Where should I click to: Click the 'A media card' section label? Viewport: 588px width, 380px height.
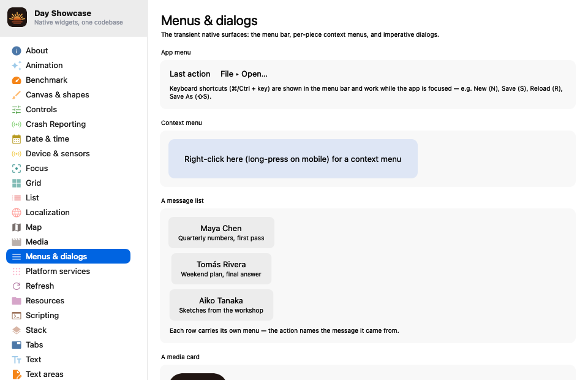[180, 357]
